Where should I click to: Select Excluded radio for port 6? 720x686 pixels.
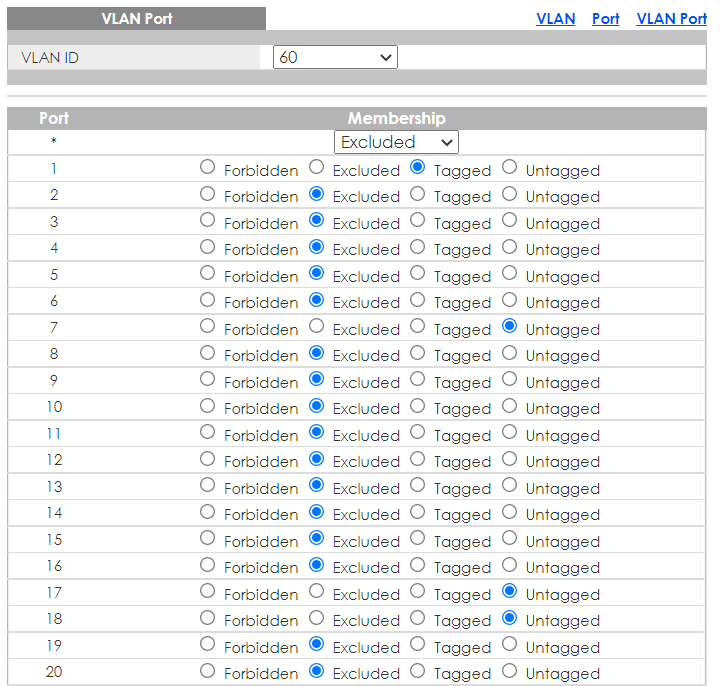[316, 300]
